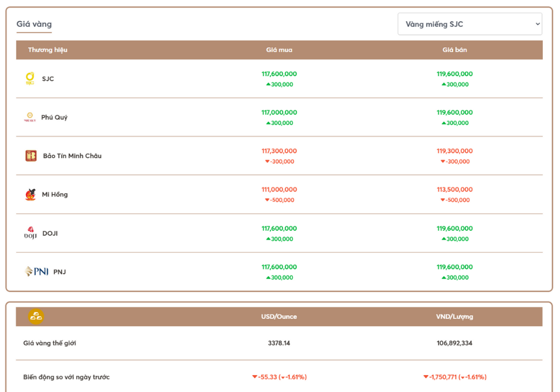The image size is (560, 392).
Task: Click Phú Quý sell price change 300,000
Action: (x=455, y=123)
